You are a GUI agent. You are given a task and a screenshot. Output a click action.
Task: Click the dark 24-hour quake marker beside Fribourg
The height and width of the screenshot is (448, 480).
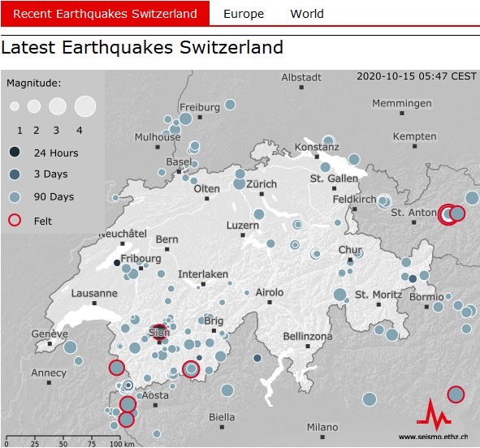[117, 263]
